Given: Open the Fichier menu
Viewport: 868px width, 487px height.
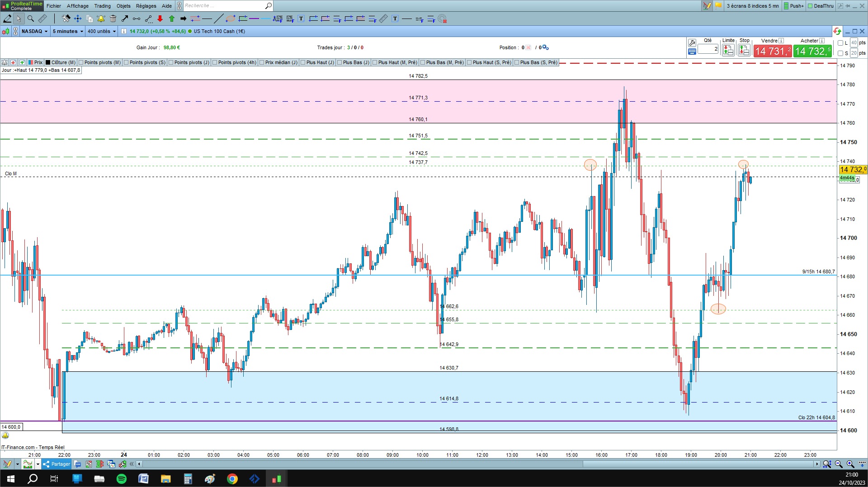Looking at the screenshot, I should [54, 6].
